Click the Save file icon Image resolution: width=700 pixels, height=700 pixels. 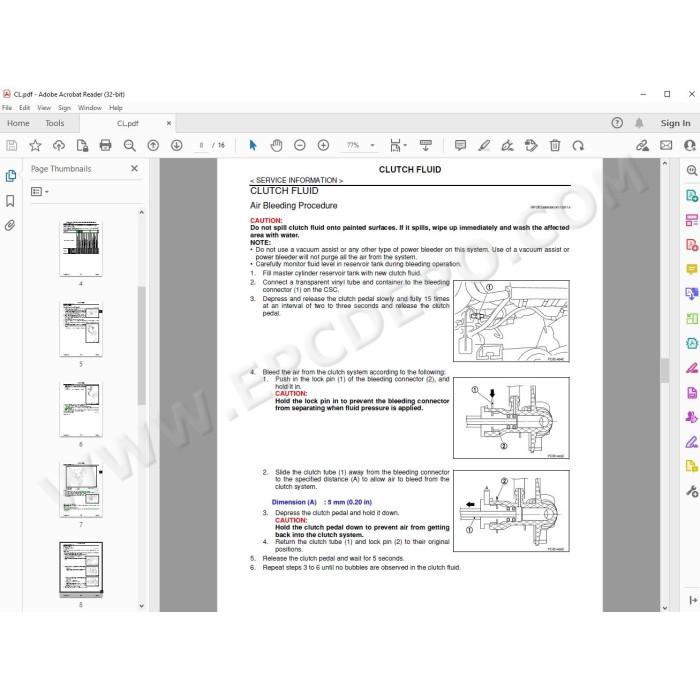point(12,146)
